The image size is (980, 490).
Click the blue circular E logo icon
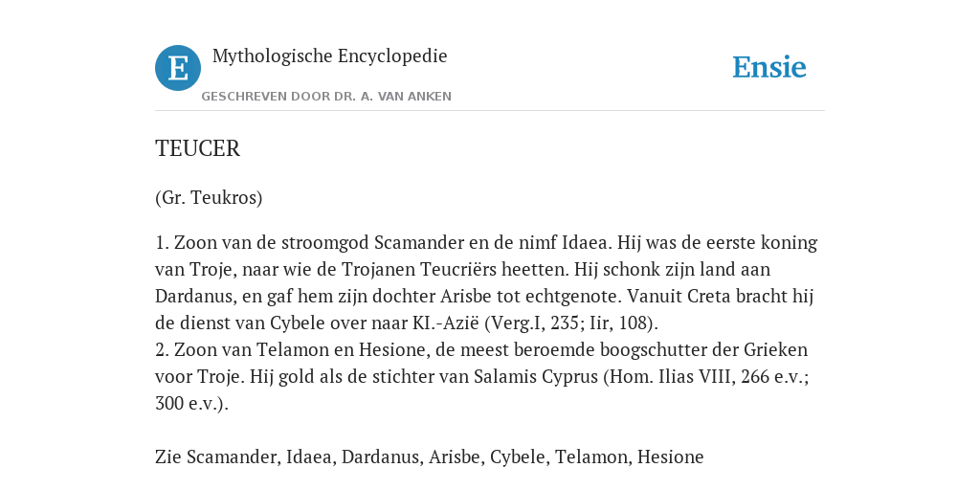(x=178, y=68)
